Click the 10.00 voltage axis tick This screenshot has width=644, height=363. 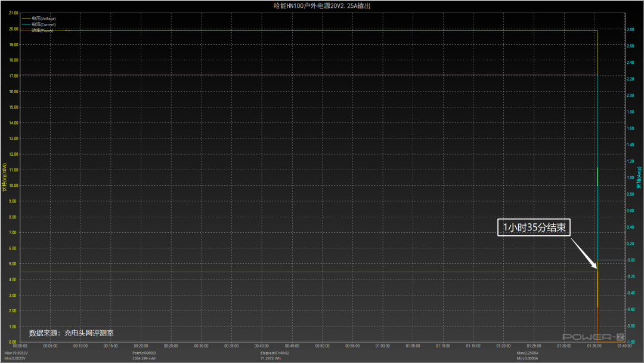(x=14, y=186)
